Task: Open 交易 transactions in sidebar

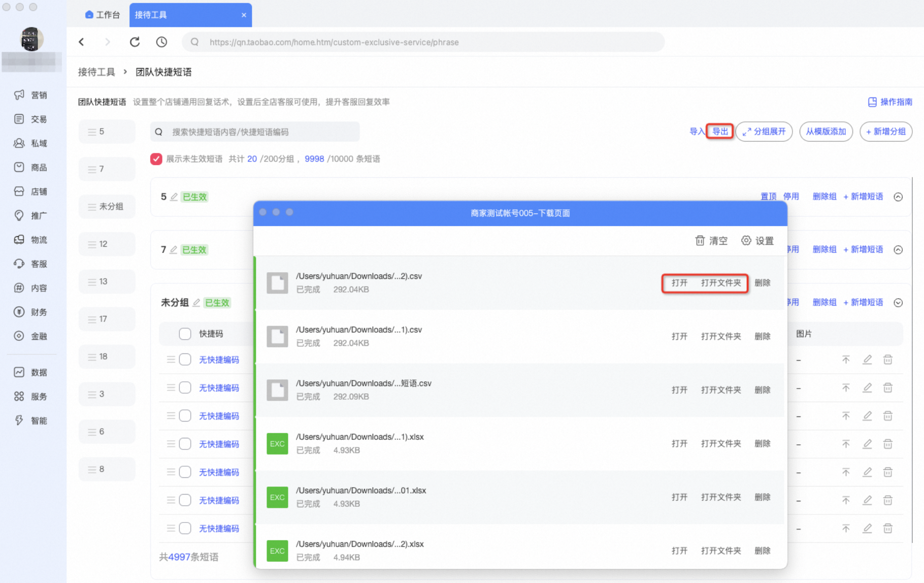Action: pyautogui.click(x=30, y=119)
